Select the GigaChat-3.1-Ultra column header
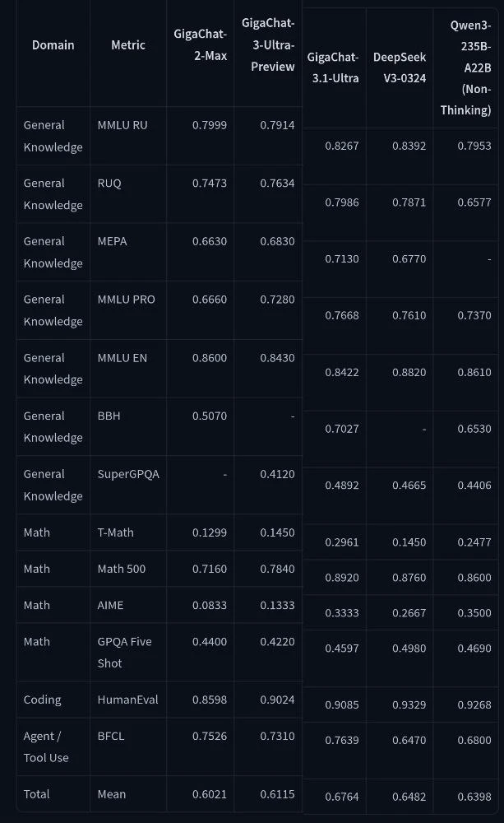This screenshot has height=823, width=504. pyautogui.click(x=333, y=67)
